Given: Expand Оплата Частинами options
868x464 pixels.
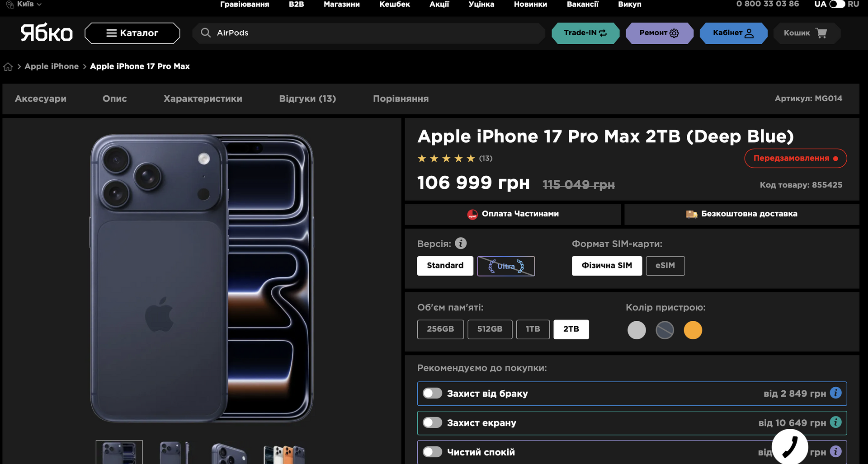Looking at the screenshot, I should coord(513,214).
